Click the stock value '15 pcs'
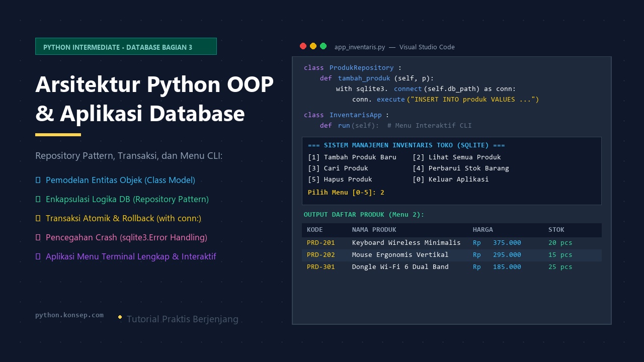This screenshot has height=362, width=644. tap(560, 255)
